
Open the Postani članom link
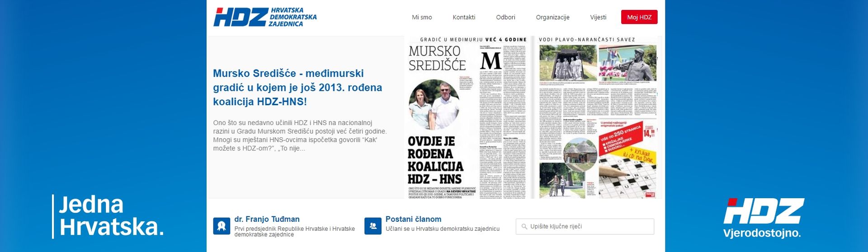point(413,219)
